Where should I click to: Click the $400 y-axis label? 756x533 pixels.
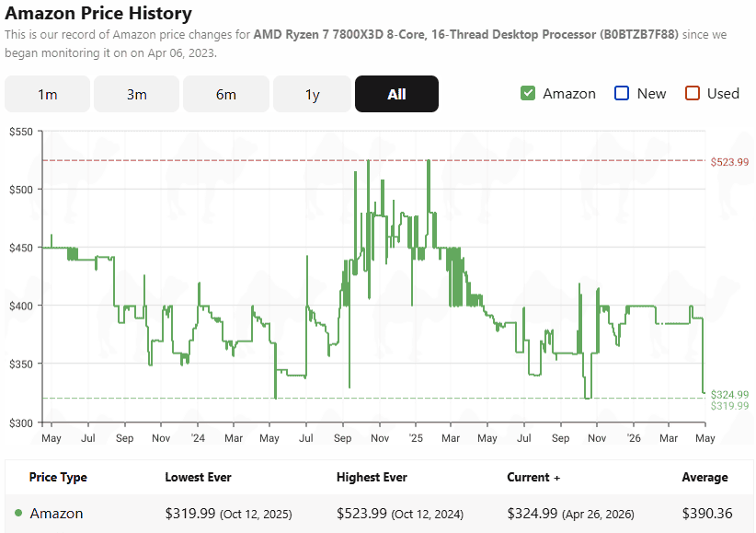point(21,307)
